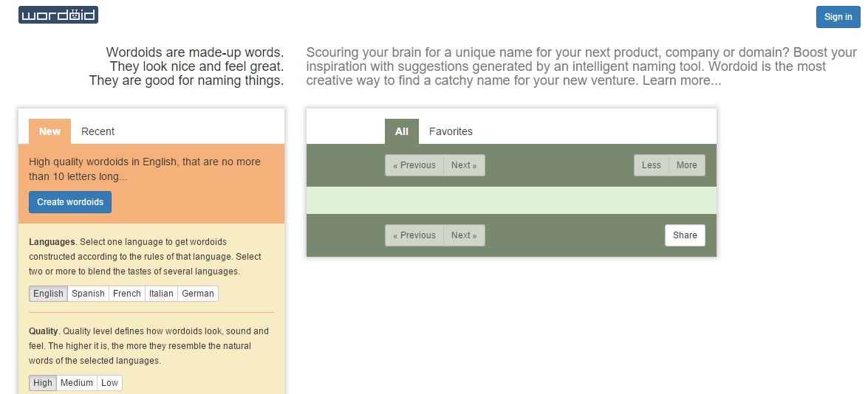Enable the Spanish language option
This screenshot has height=394, width=868.
(x=88, y=294)
